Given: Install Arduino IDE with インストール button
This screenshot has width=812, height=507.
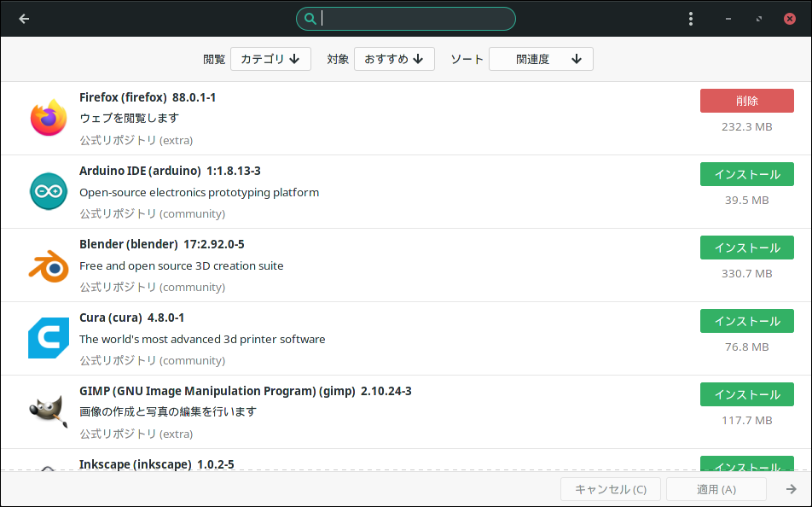Looking at the screenshot, I should (x=747, y=174).
